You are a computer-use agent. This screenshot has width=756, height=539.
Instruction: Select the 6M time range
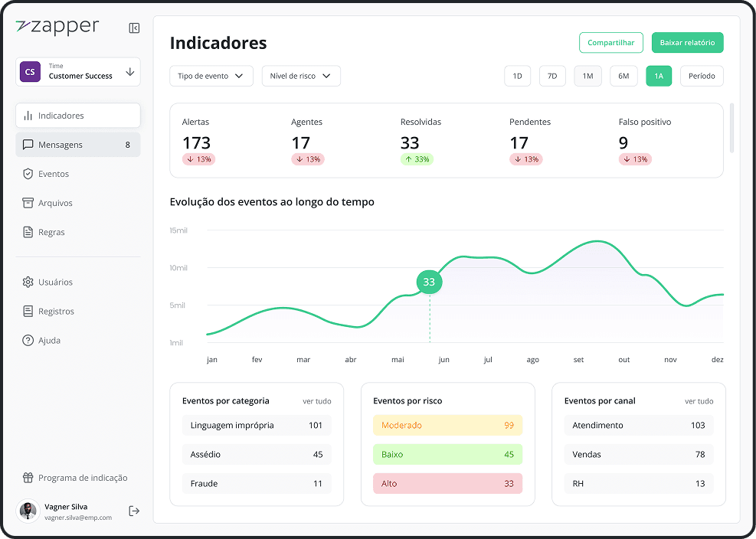pos(623,76)
